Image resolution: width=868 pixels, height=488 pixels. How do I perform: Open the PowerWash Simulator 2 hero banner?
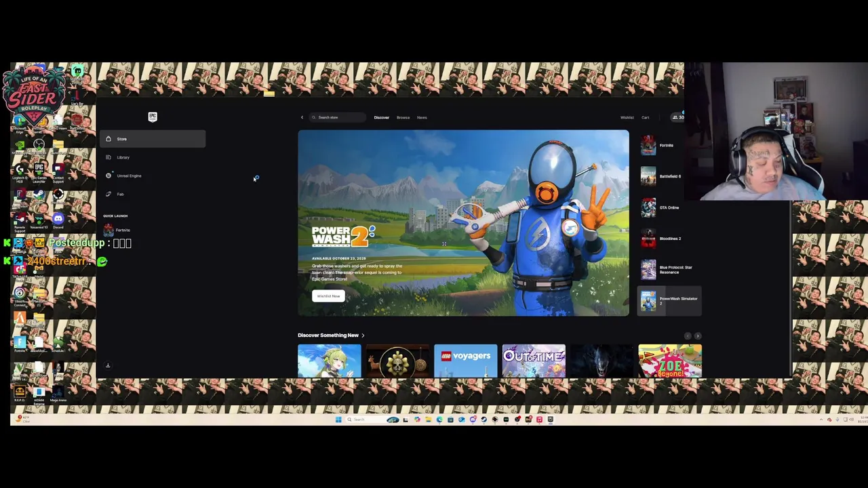pos(463,223)
